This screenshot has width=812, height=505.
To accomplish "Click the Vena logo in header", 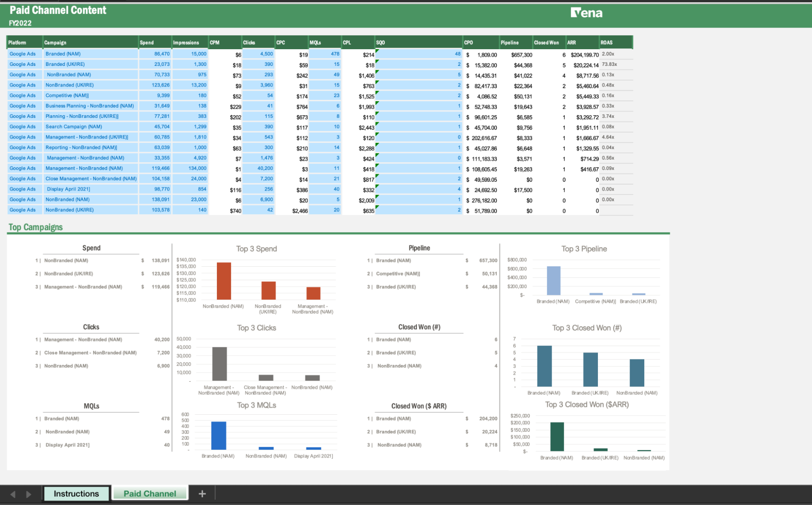I will [x=586, y=13].
